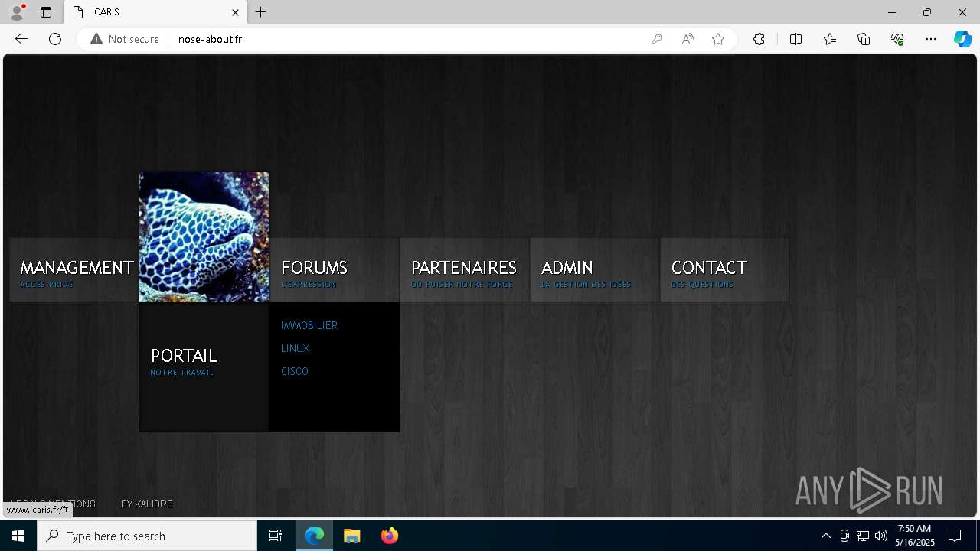The image size is (980, 551).
Task: Open the Edge profile avatar
Action: point(17,12)
